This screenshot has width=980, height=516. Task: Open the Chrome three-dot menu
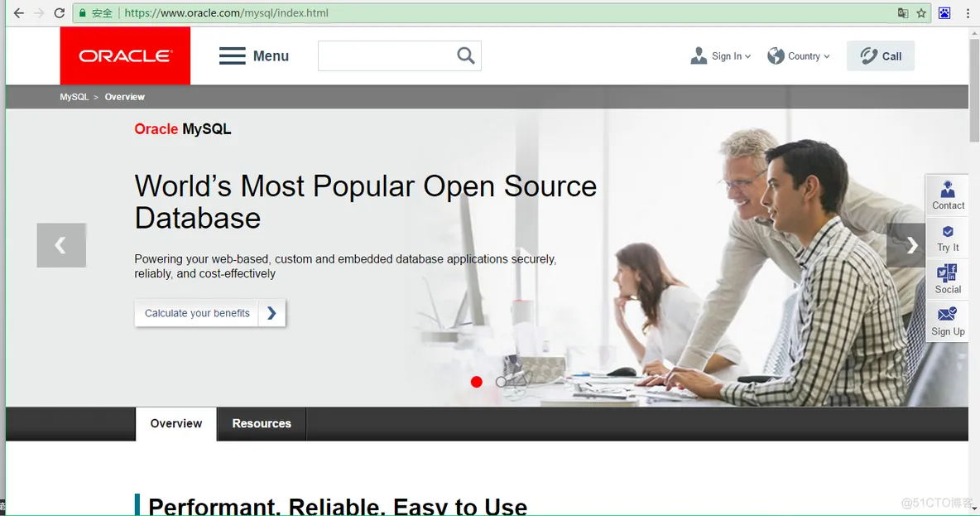tap(968, 13)
